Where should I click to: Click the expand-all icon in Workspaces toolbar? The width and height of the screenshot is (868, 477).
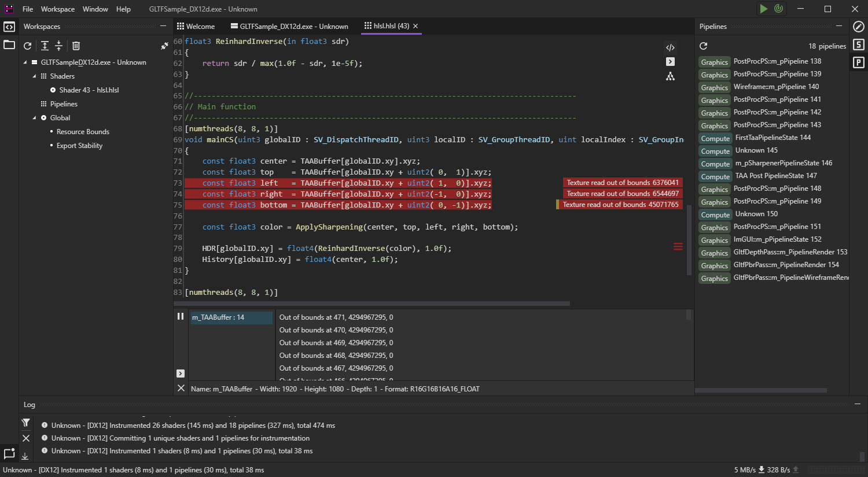click(x=45, y=46)
